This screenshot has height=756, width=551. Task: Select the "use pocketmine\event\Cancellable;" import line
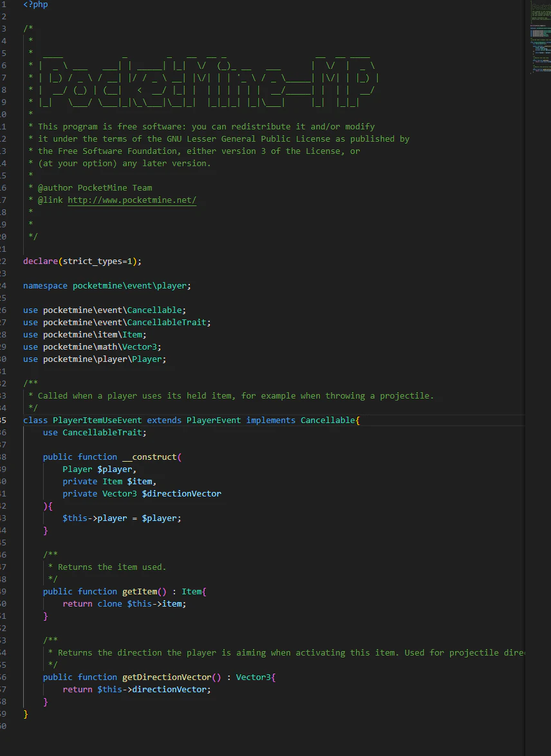(105, 310)
